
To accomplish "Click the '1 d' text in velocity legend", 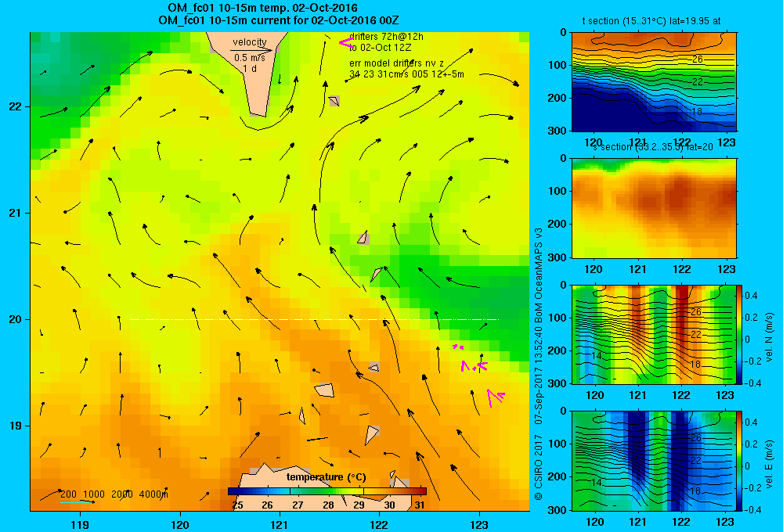I will [250, 69].
